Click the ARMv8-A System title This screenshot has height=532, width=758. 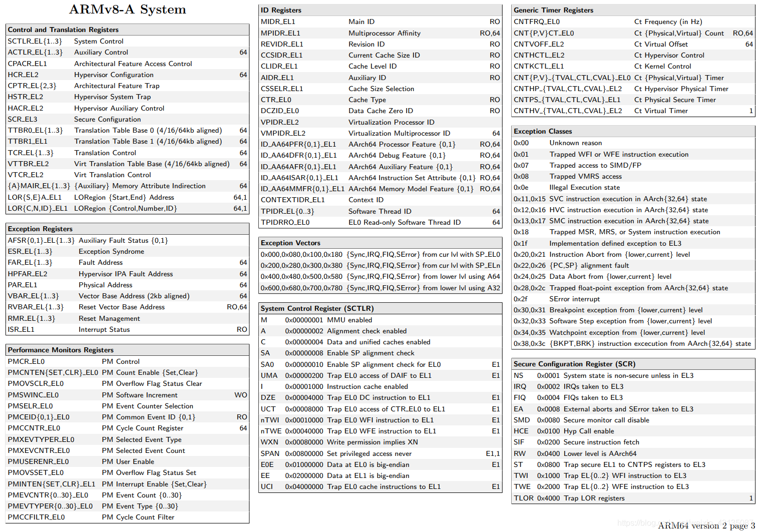(x=128, y=10)
